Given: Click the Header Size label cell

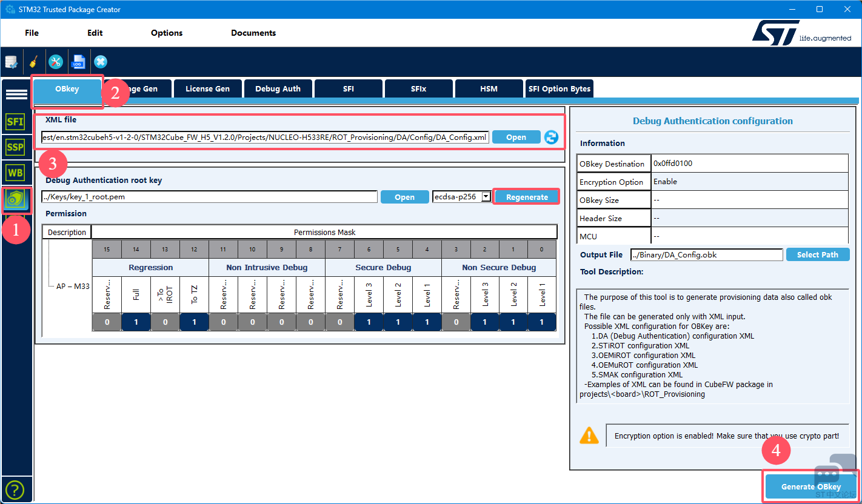Looking at the screenshot, I should click(x=613, y=218).
